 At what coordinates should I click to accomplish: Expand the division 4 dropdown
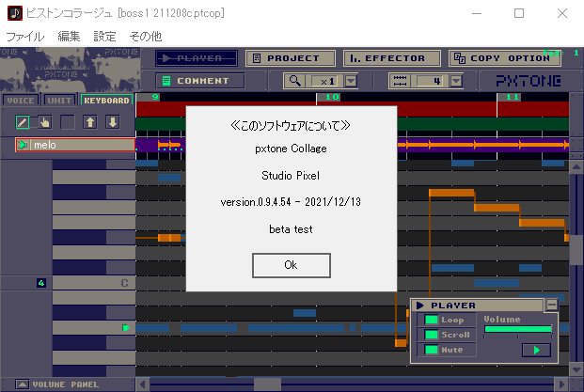[x=456, y=81]
